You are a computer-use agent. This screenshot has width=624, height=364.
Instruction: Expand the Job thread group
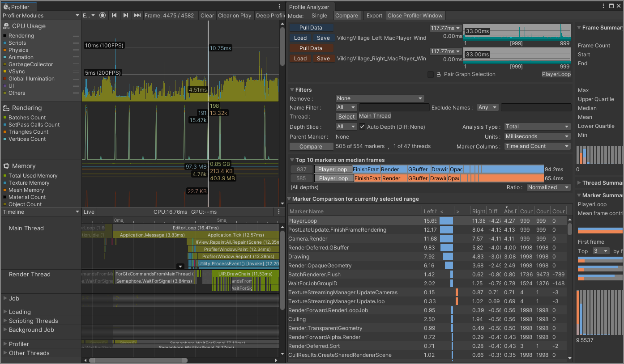coord(5,298)
